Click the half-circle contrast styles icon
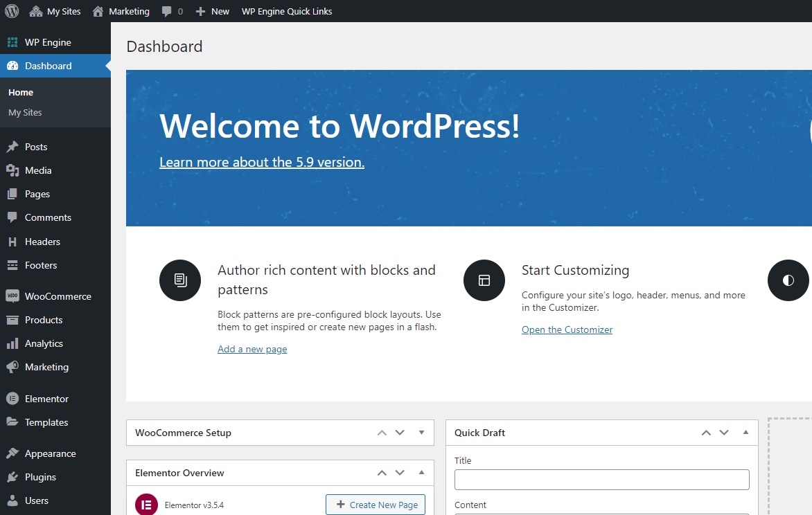This screenshot has height=515, width=812. click(788, 280)
